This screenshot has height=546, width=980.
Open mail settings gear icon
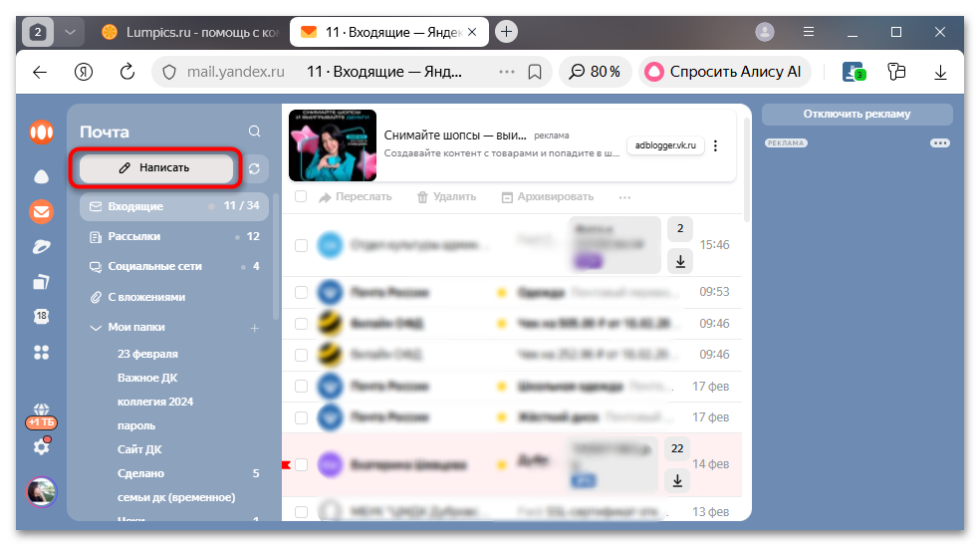click(41, 447)
